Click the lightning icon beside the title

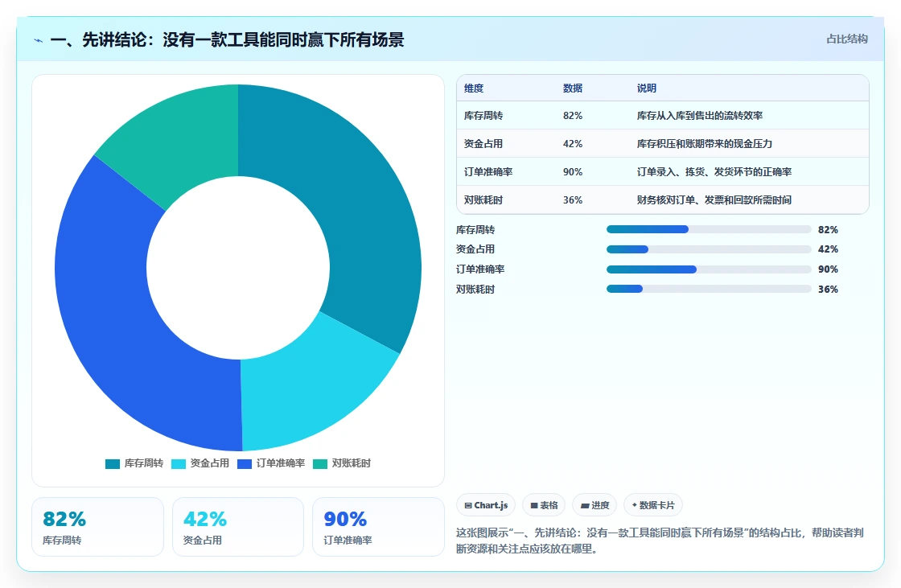39,41
